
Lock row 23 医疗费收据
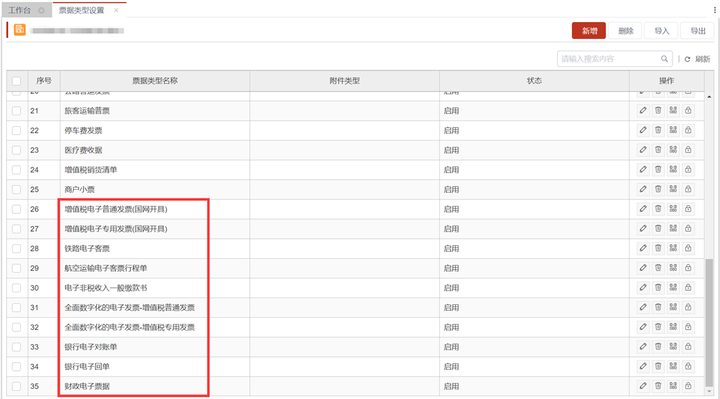688,150
